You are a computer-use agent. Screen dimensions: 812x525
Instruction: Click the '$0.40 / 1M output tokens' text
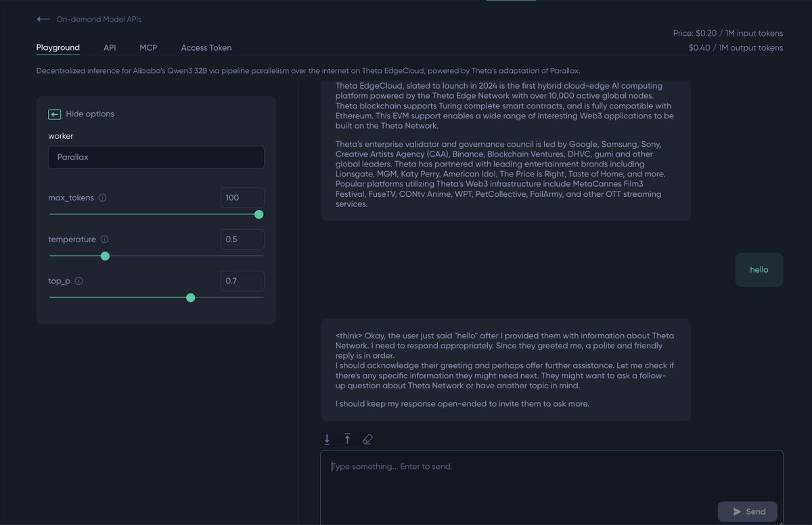point(736,48)
